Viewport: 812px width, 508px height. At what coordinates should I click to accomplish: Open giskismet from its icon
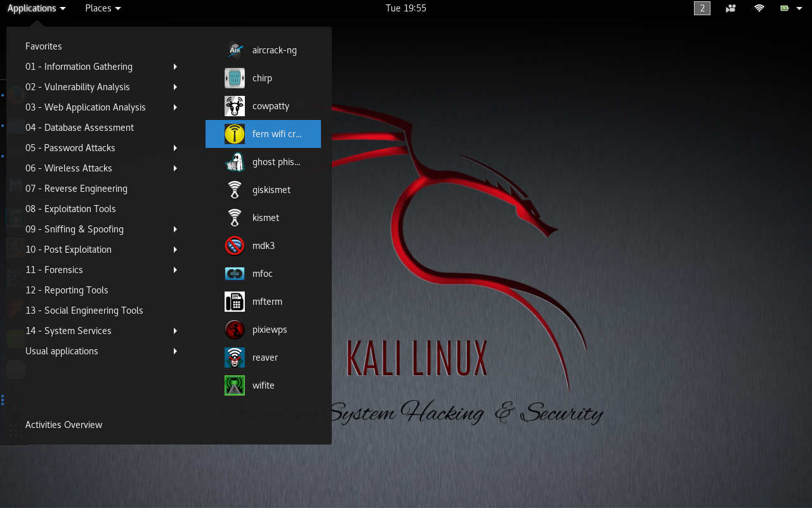click(x=235, y=190)
